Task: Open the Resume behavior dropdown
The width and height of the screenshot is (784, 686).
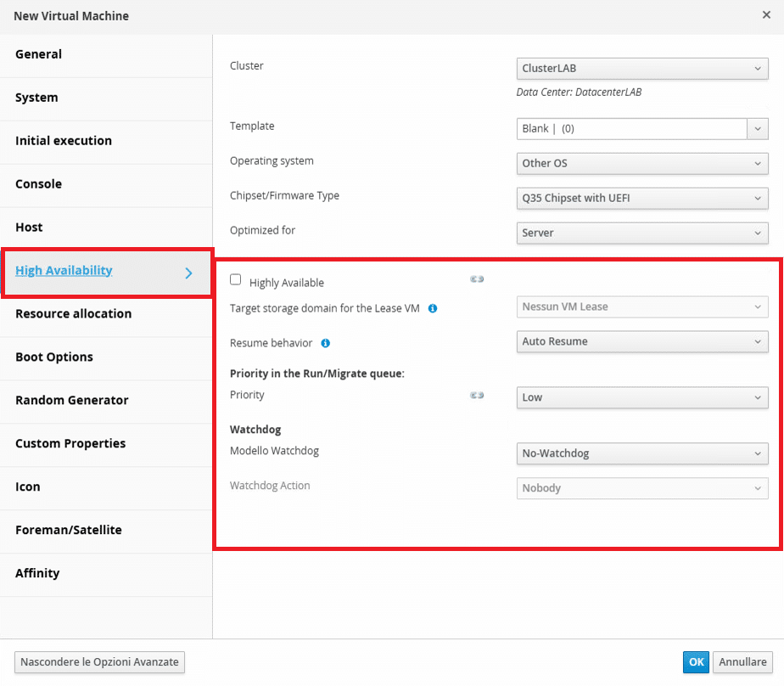Action: [642, 342]
